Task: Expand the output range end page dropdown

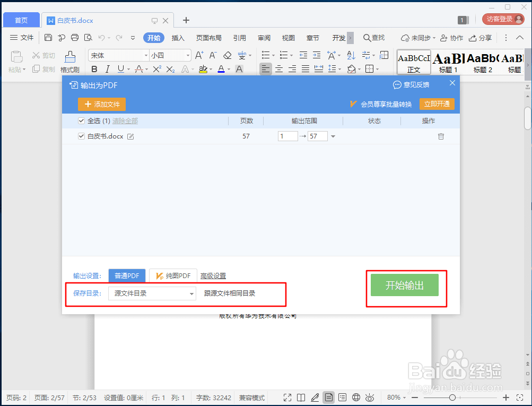Action: [x=334, y=136]
